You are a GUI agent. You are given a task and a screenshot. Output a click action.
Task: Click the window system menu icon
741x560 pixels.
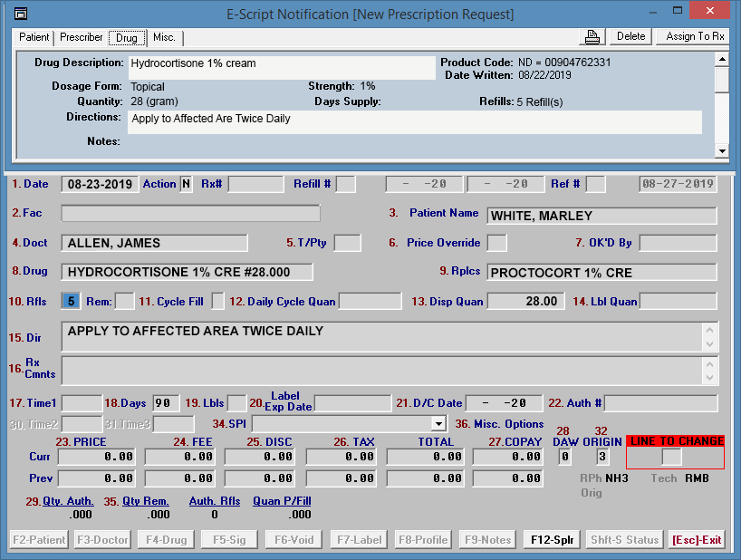pyautogui.click(x=20, y=14)
